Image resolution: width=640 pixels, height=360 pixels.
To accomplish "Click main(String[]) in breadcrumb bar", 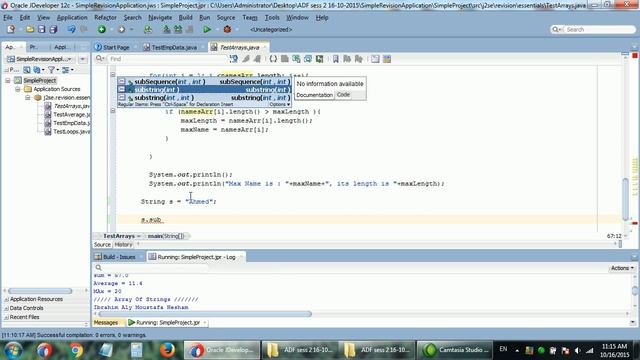I will tap(166, 236).
